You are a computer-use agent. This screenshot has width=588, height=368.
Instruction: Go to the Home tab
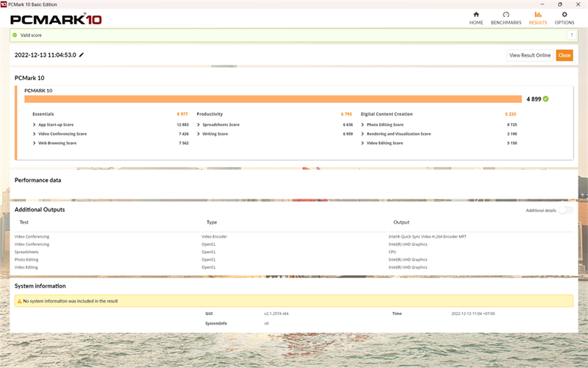click(476, 18)
